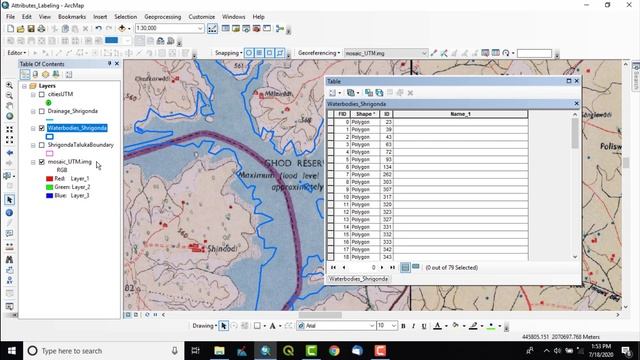Uncheck the mosaic_UTM.img layer
640x360 pixels.
click(42, 162)
